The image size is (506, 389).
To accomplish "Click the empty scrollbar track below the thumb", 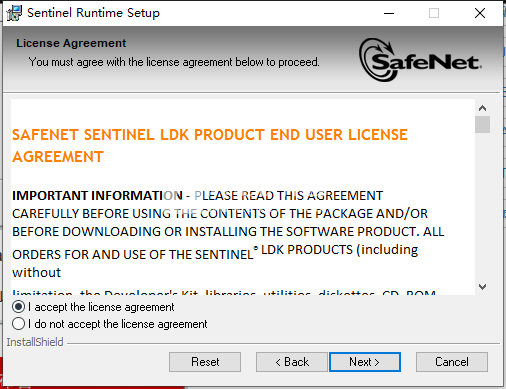I will 482,207.
